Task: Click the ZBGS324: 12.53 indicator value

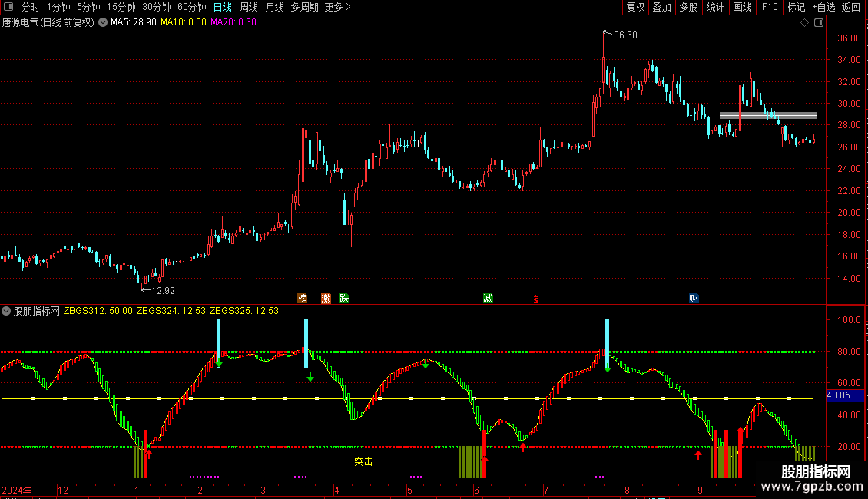Action: tap(171, 311)
